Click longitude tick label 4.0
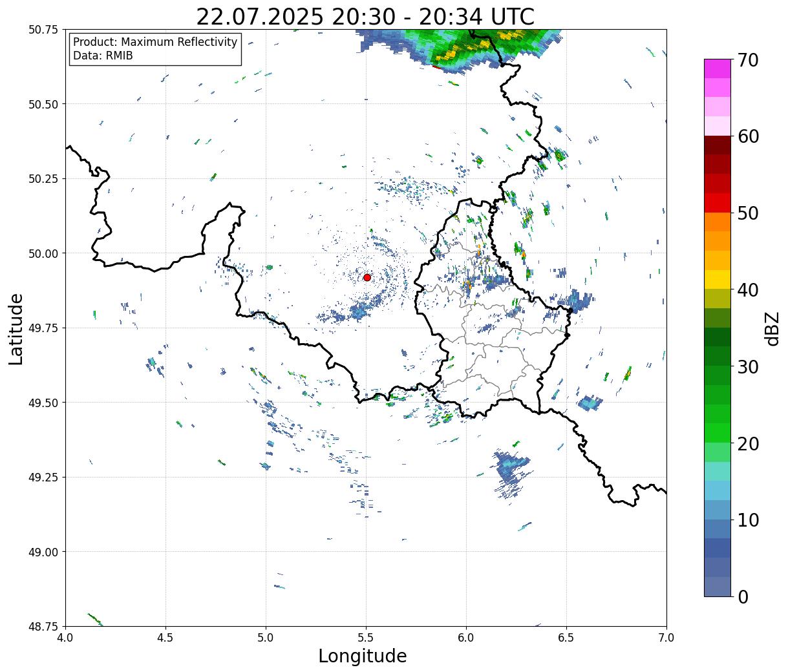The image size is (788, 672). pyautogui.click(x=65, y=637)
